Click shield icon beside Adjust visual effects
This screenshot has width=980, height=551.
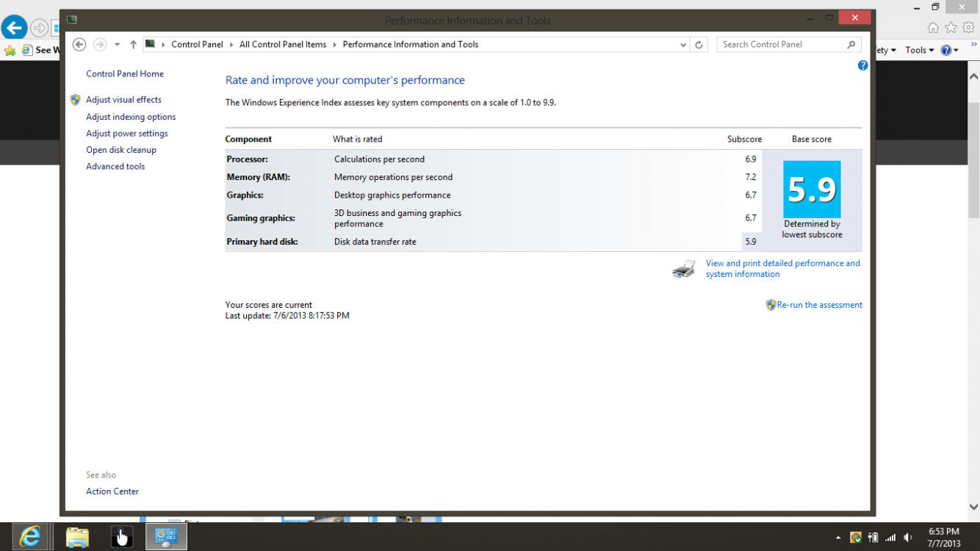click(75, 99)
